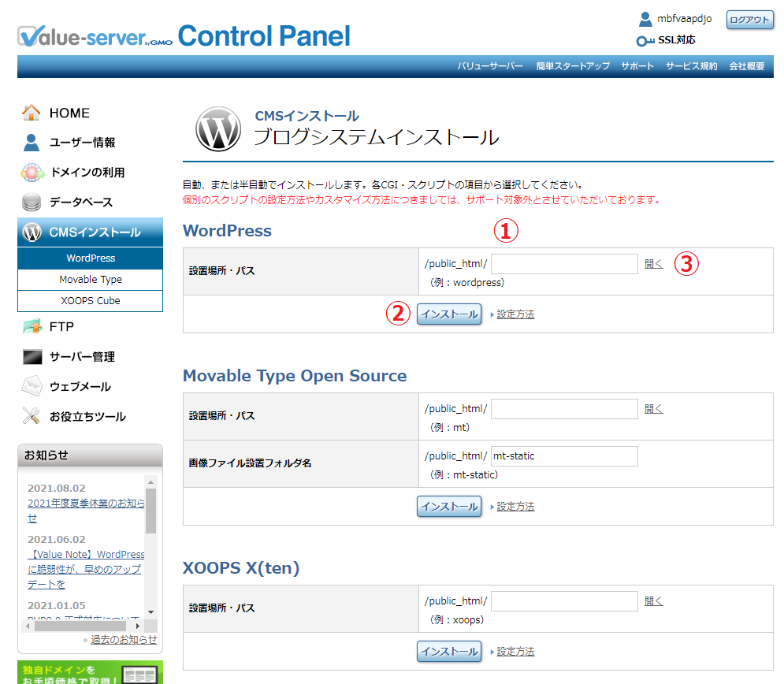Select the Movable Type submenu item
784x684 pixels.
90,279
